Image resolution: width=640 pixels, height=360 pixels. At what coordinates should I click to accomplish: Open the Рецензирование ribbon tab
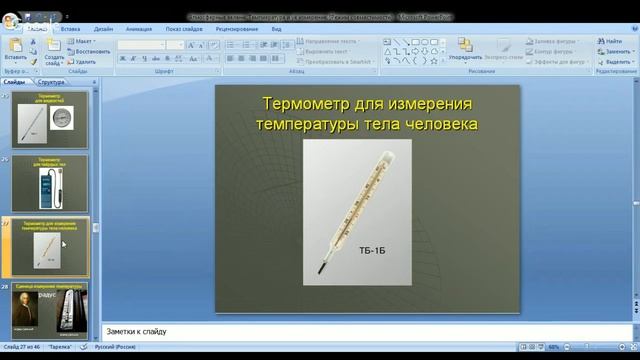point(237,29)
